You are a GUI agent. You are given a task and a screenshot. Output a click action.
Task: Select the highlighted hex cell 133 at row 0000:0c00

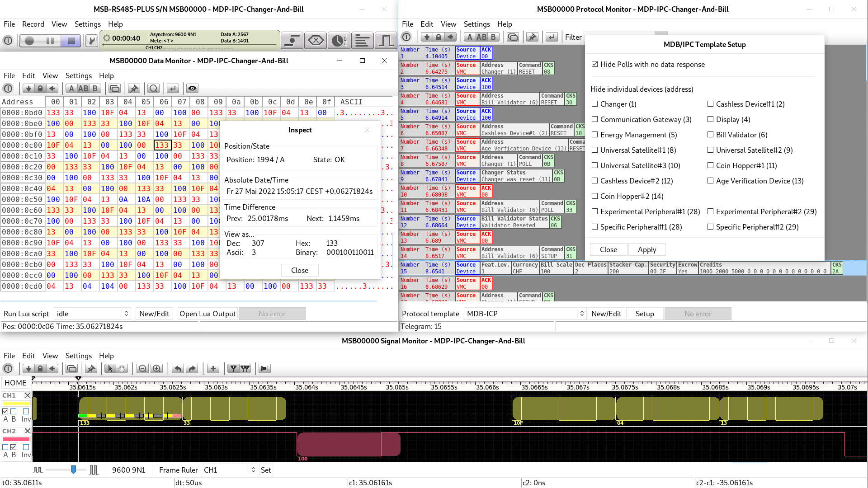[x=162, y=145]
